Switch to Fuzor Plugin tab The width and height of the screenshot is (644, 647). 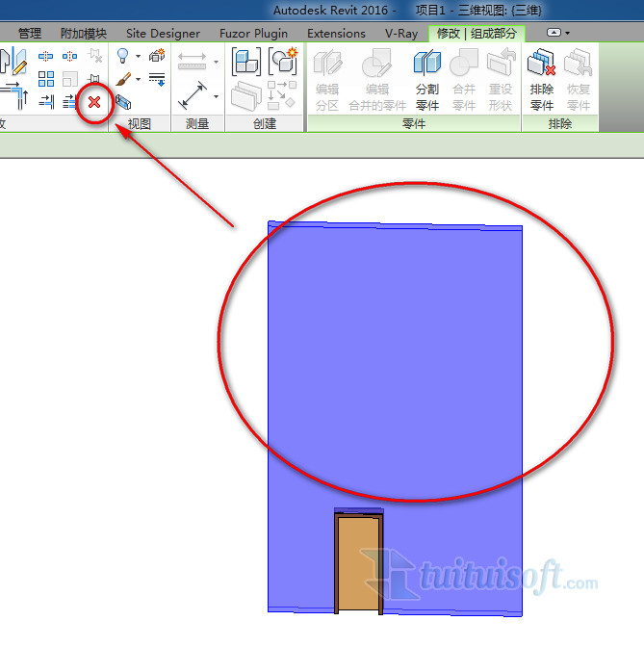click(253, 33)
